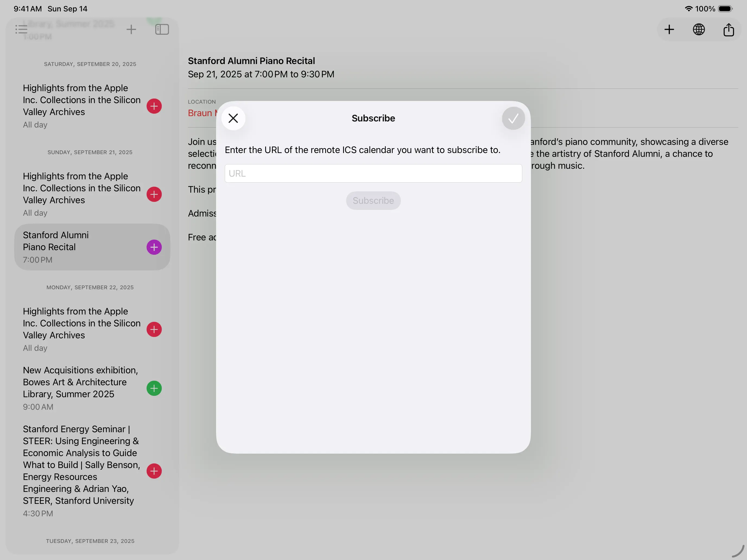
Task: Open the list view icon in sidebar
Action: click(x=21, y=29)
